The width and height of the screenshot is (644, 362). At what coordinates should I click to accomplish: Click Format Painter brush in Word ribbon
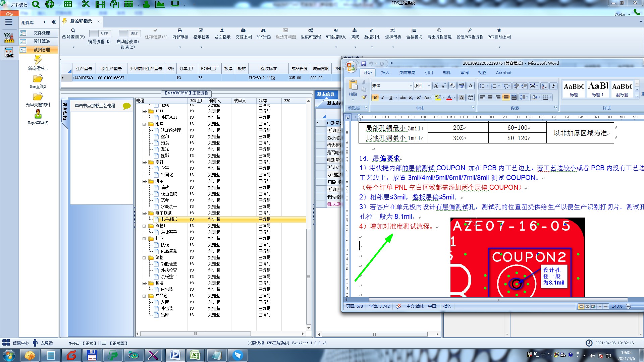click(364, 97)
